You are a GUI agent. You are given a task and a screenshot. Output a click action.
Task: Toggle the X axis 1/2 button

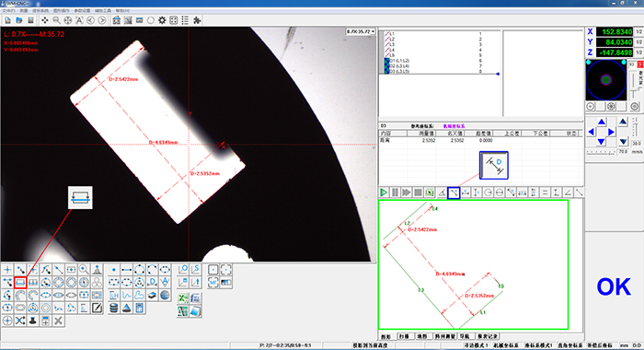639,31
